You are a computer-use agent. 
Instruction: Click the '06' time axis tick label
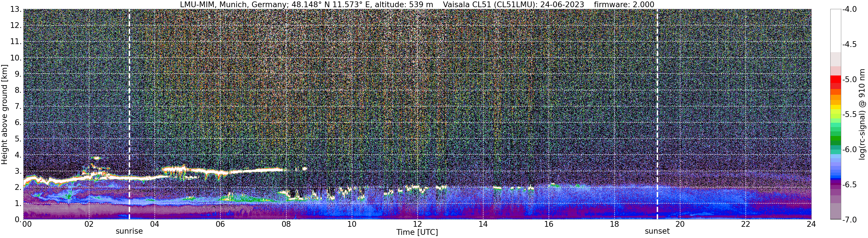pos(220,224)
